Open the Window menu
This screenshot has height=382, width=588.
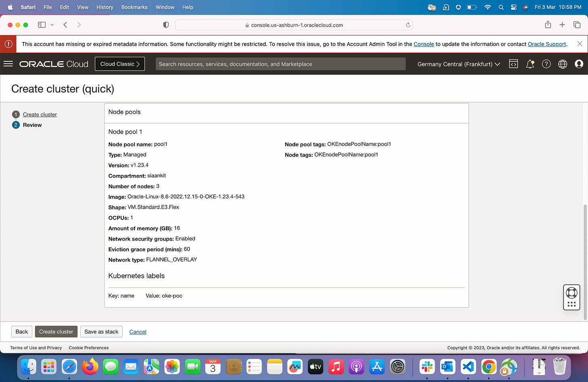click(165, 7)
